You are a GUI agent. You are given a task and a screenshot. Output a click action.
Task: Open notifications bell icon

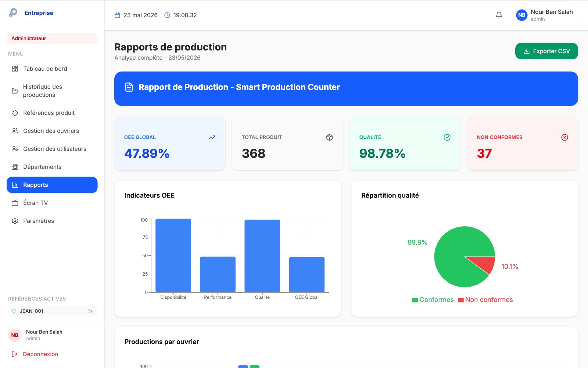coord(499,15)
